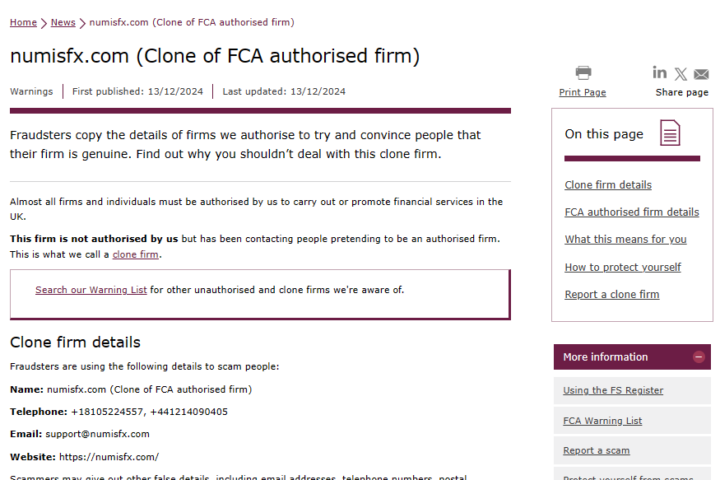Share page on LinkedIn icon
720x480 pixels.
pos(660,73)
